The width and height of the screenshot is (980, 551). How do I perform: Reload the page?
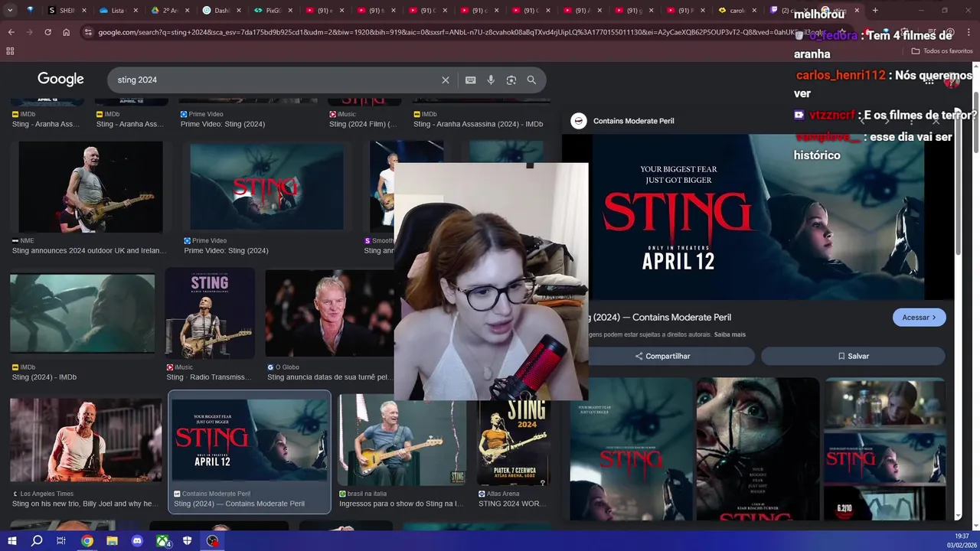47,32
